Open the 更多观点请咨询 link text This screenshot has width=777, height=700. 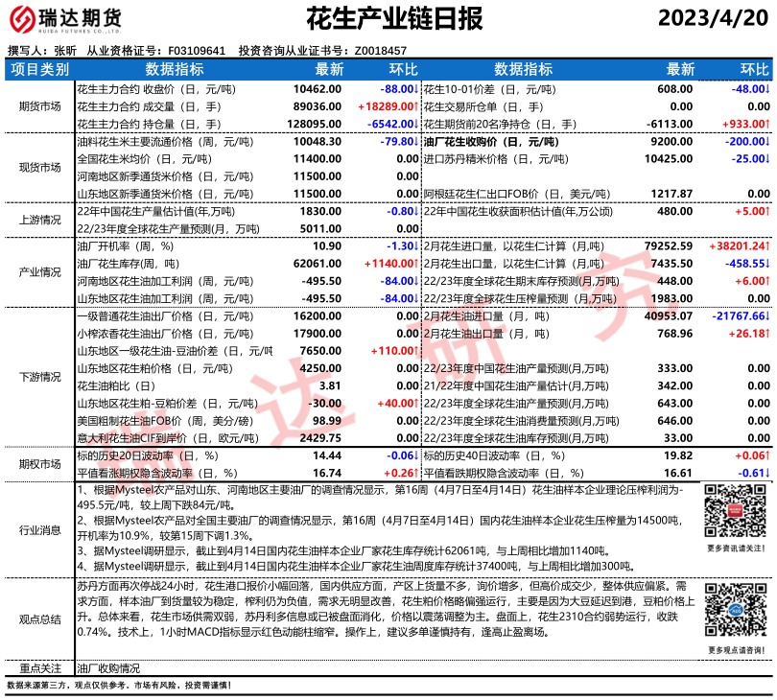[733, 649]
